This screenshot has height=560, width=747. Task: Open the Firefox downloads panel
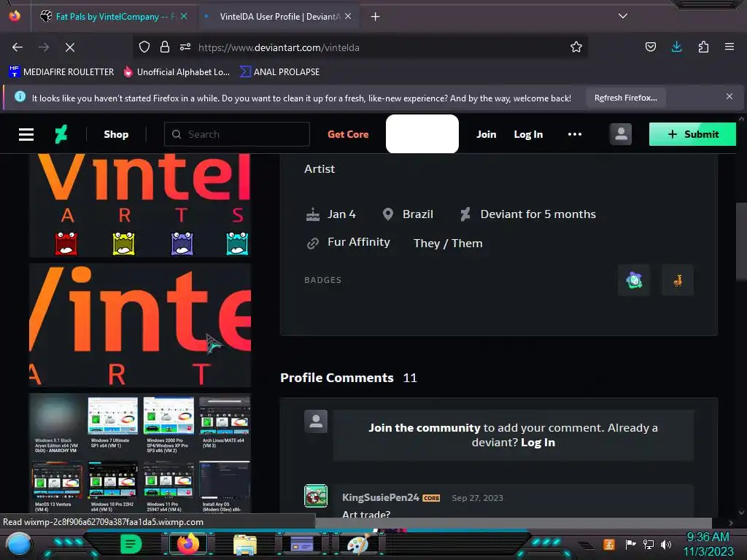pos(676,47)
